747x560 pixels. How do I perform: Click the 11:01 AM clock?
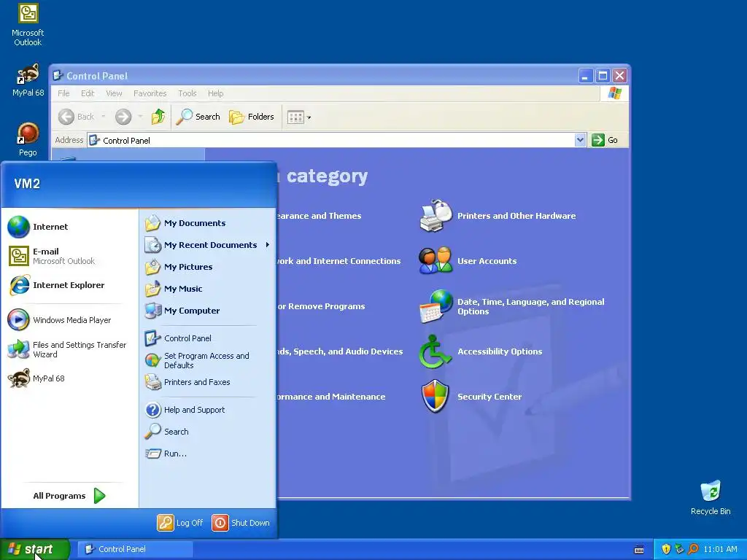tap(720, 549)
